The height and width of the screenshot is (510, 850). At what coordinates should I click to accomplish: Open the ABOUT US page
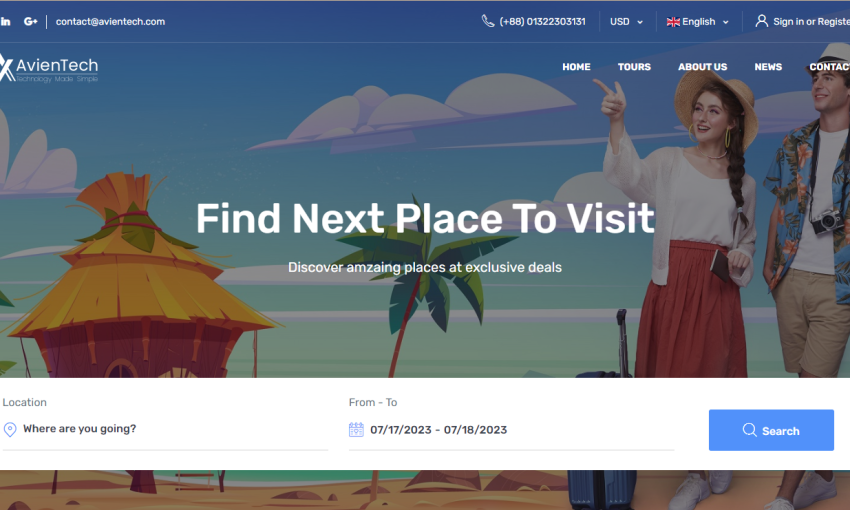pyautogui.click(x=703, y=67)
